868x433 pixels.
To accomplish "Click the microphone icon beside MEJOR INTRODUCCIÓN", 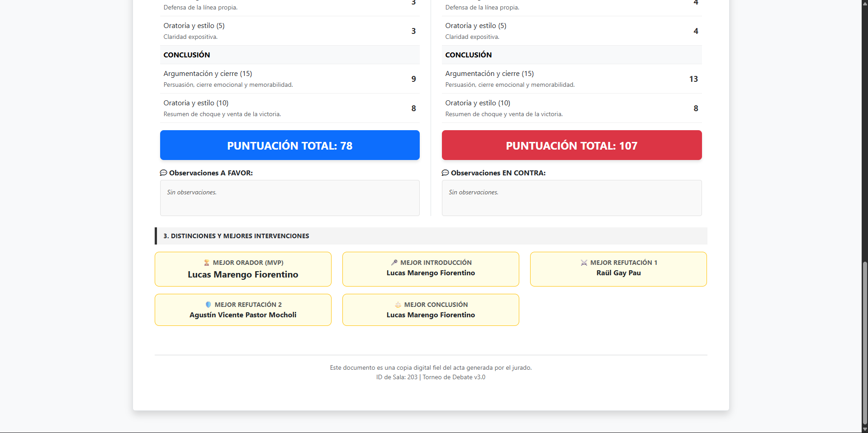I will pos(394,263).
